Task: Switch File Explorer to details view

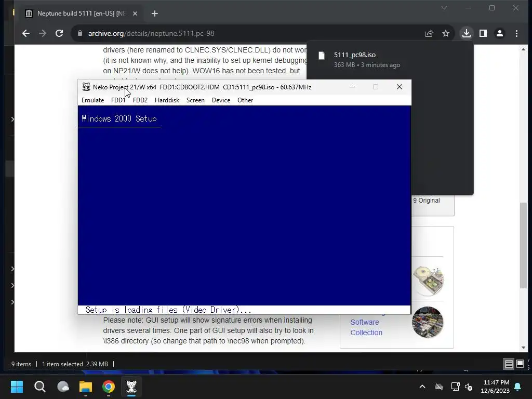Action: pyautogui.click(x=509, y=364)
